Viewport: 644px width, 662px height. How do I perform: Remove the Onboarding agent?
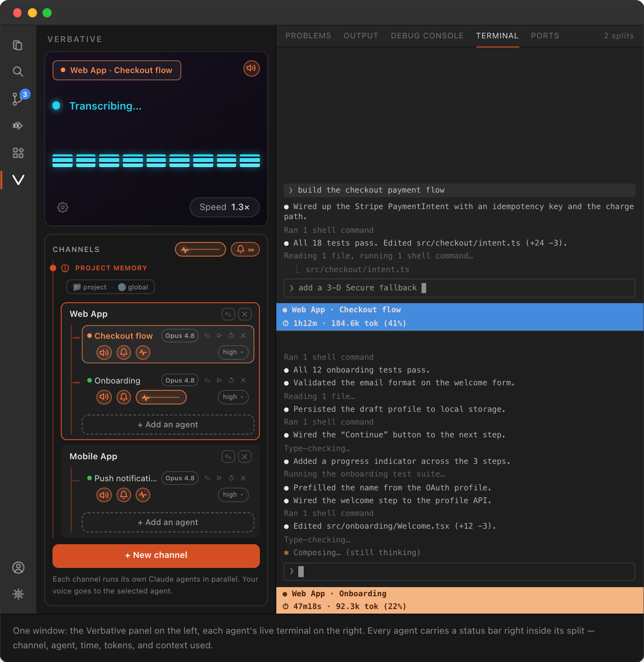pyautogui.click(x=243, y=380)
